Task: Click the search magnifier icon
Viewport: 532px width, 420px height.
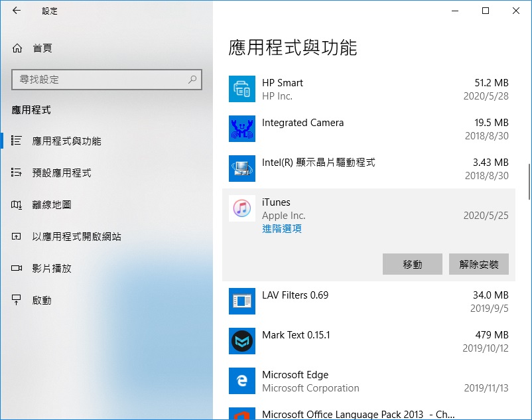Action: 192,80
